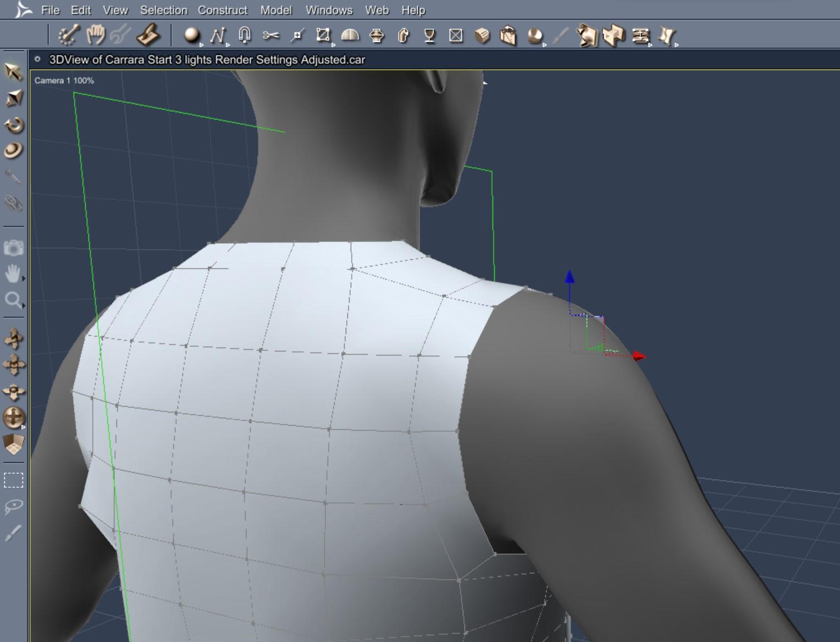
Task: Click the red horizontal axis arrow handle
Action: point(639,356)
